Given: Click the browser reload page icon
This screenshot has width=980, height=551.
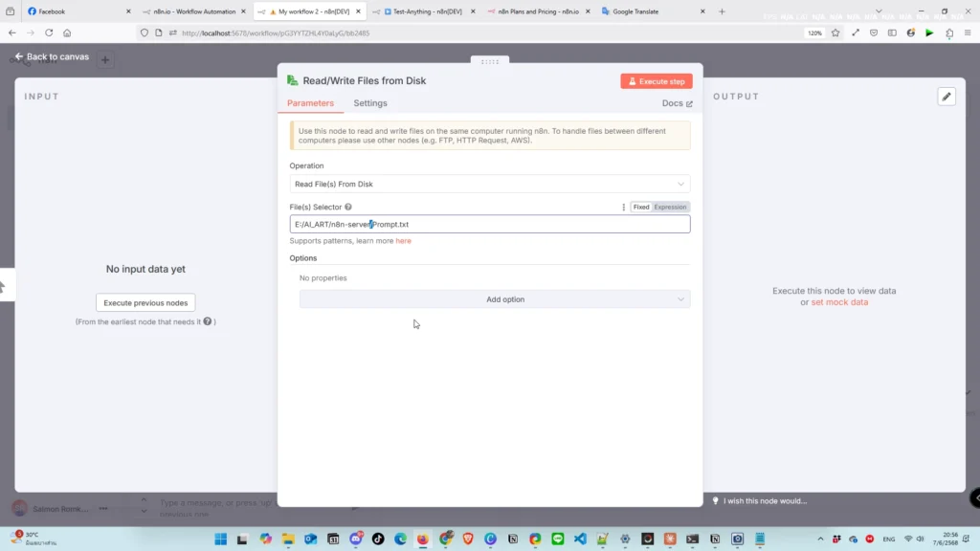Looking at the screenshot, I should [48, 33].
